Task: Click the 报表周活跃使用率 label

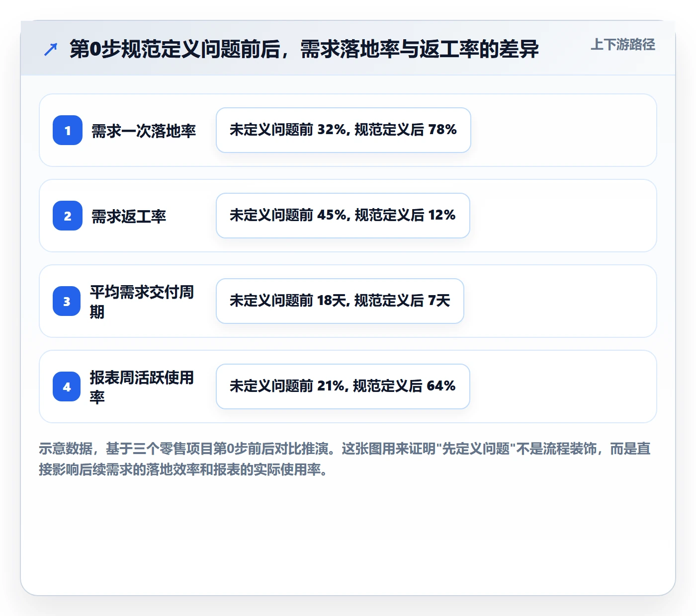Action: coord(142,387)
